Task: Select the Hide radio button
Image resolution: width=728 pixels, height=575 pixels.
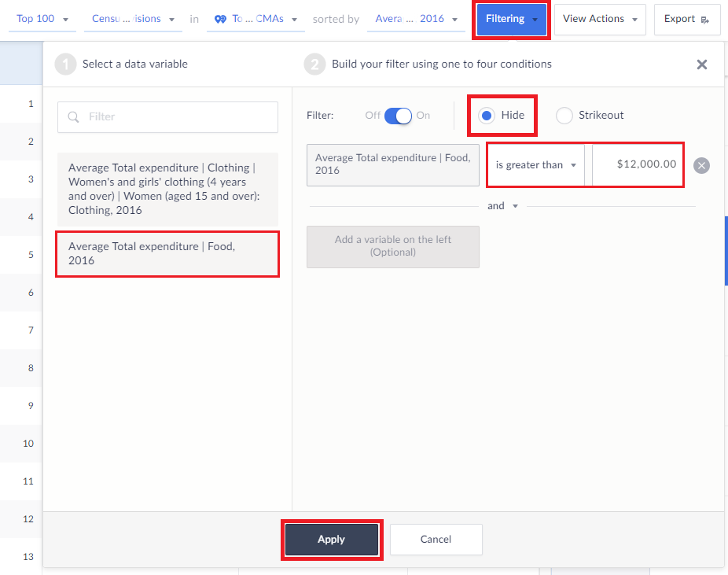Action: [487, 116]
